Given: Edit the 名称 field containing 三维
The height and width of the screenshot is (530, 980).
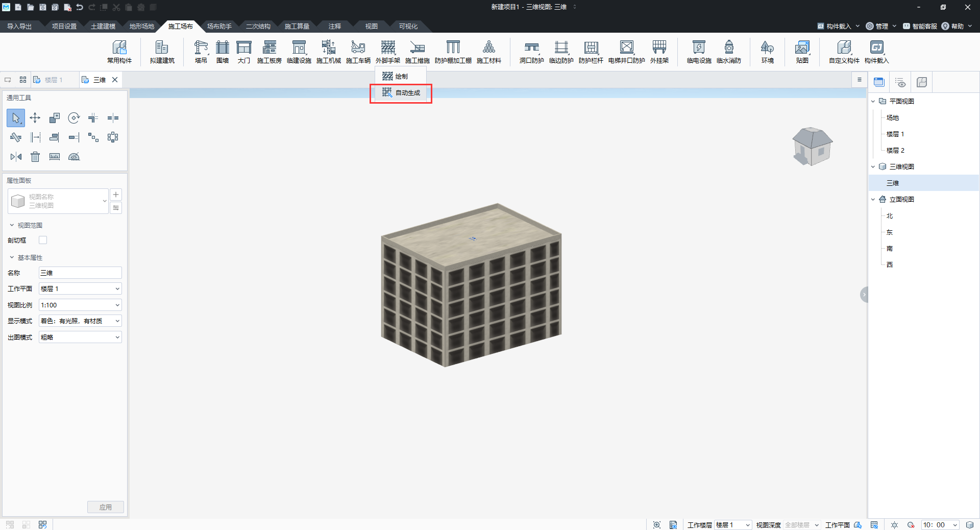Looking at the screenshot, I should coord(80,273).
